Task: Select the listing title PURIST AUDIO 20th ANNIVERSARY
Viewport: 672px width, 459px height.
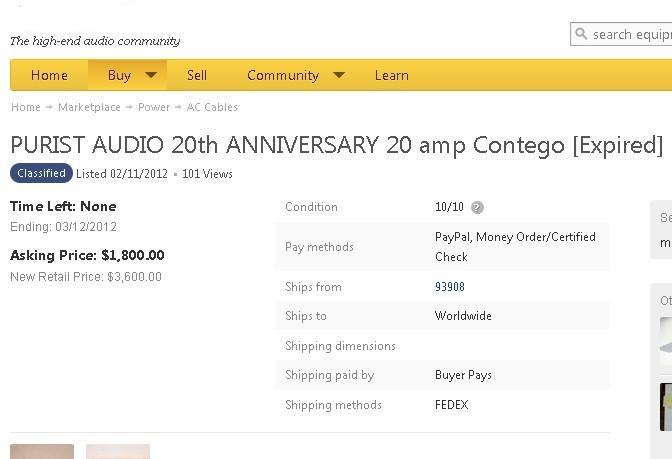Action: click(336, 145)
